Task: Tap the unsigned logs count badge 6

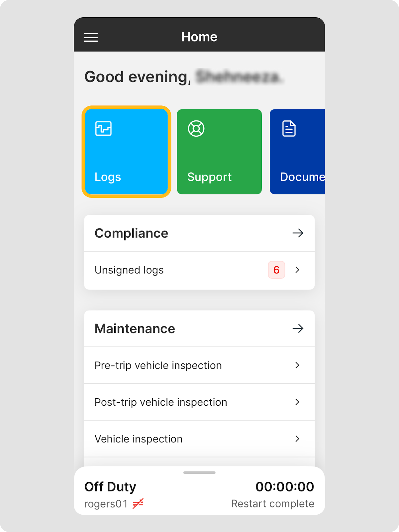Action: [276, 270]
